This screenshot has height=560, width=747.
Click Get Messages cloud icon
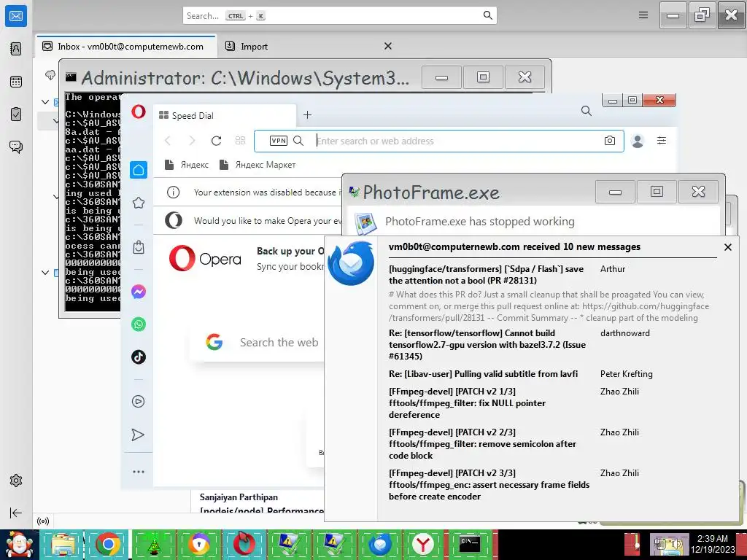tap(50, 75)
